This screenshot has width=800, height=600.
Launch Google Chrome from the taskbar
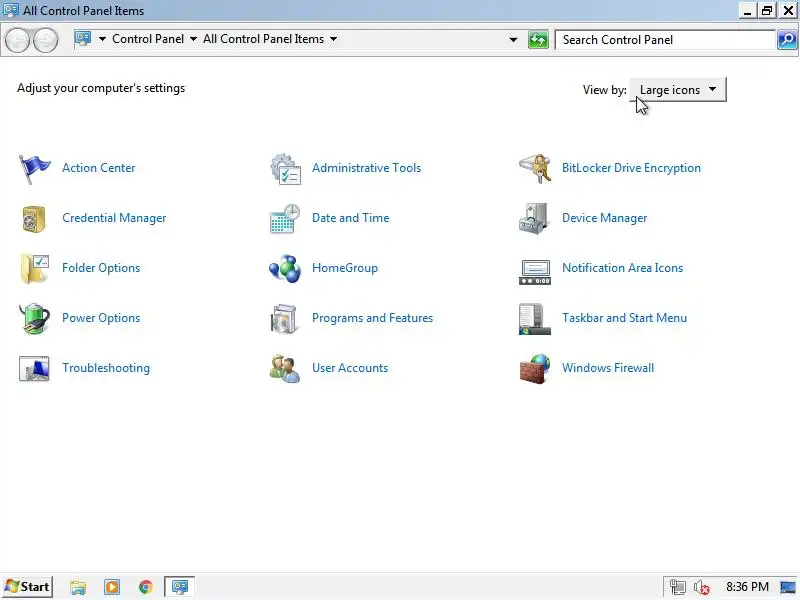coord(146,587)
